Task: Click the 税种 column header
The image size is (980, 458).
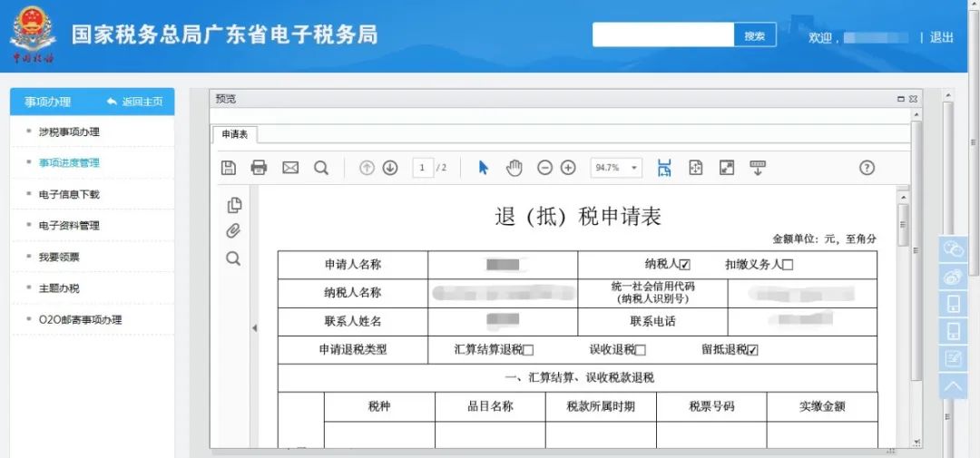Action: tap(379, 407)
